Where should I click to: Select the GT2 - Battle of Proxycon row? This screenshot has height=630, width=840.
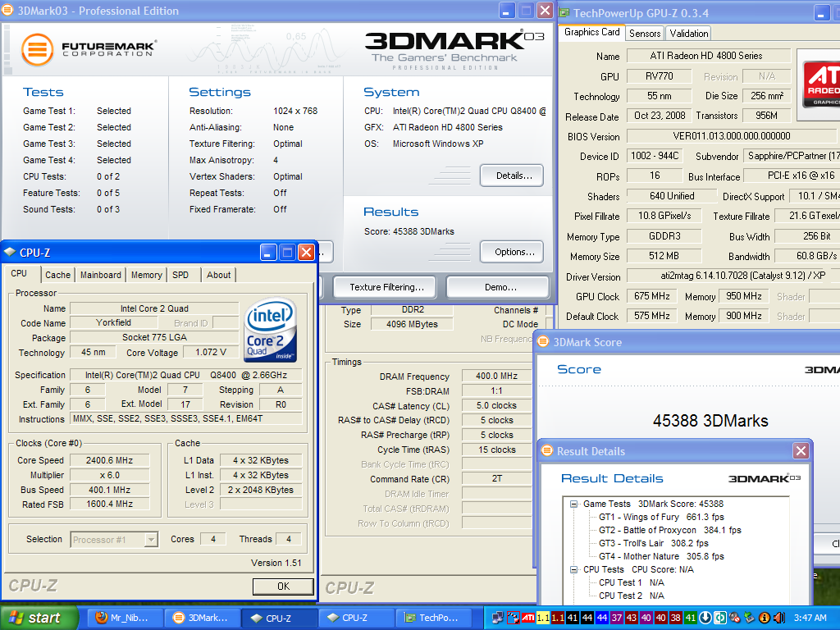tap(669, 530)
